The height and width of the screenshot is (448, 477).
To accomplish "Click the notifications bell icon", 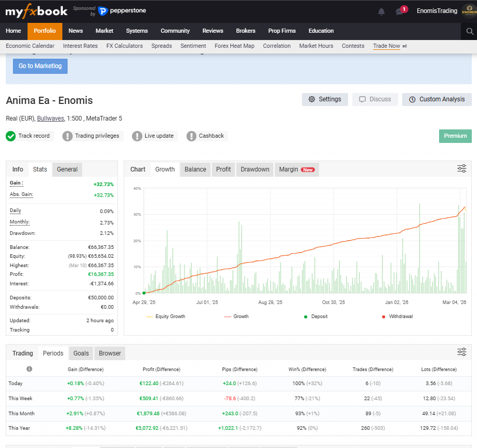I will tap(381, 11).
